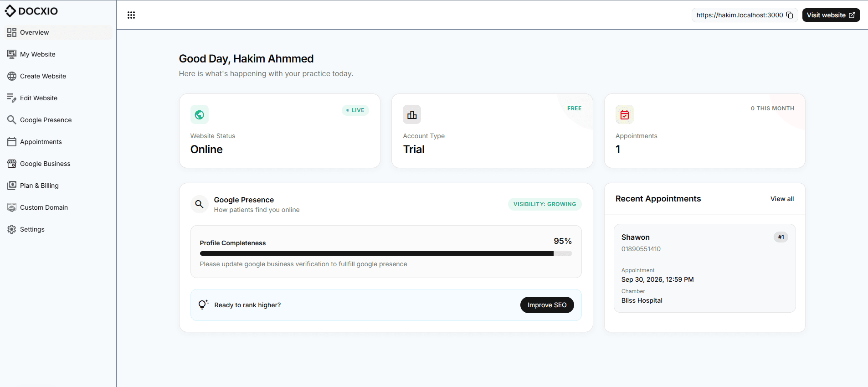The width and height of the screenshot is (868, 387).
Task: Go to Custom Domain settings
Action: 58,207
